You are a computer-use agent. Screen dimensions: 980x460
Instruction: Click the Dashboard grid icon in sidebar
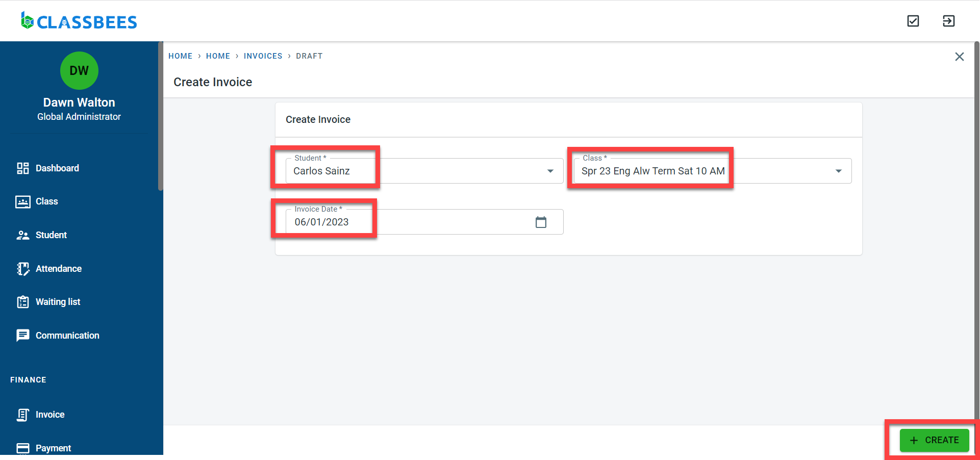tap(22, 168)
